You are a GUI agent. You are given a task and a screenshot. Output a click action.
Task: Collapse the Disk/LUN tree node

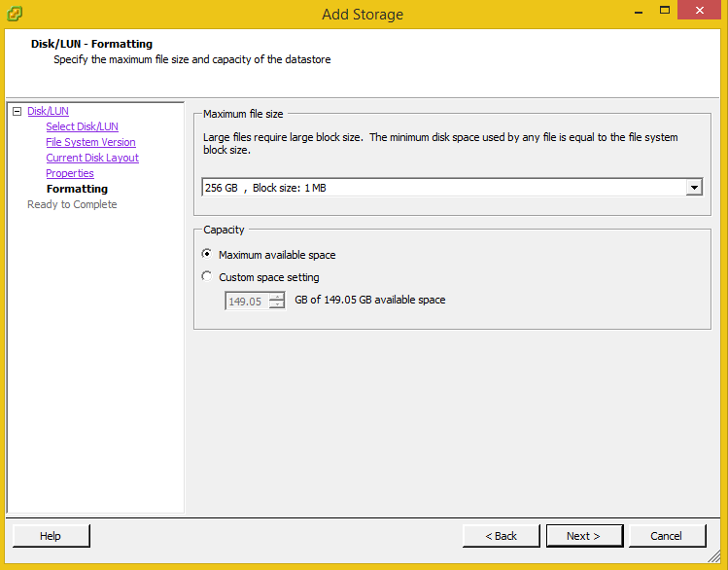pyautogui.click(x=17, y=112)
